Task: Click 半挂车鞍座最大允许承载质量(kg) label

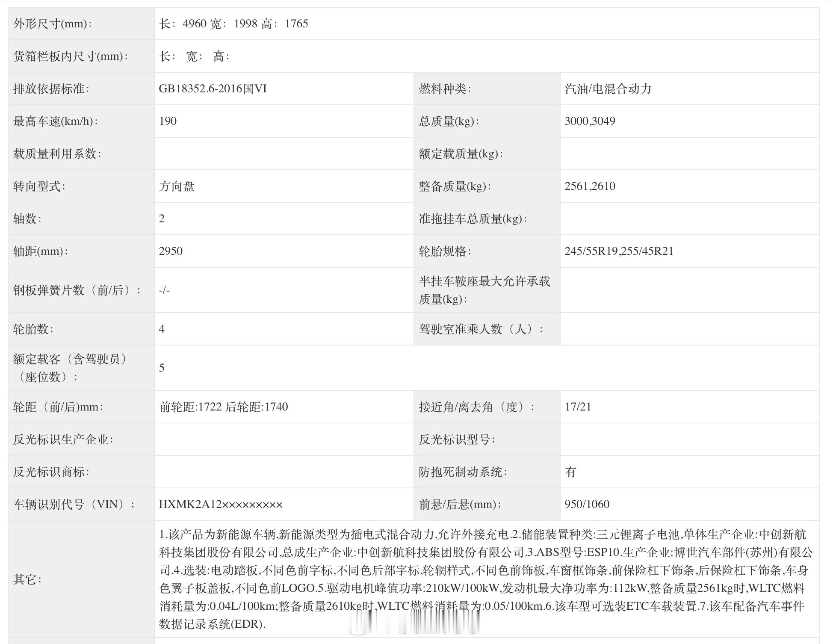Action: pos(484,290)
